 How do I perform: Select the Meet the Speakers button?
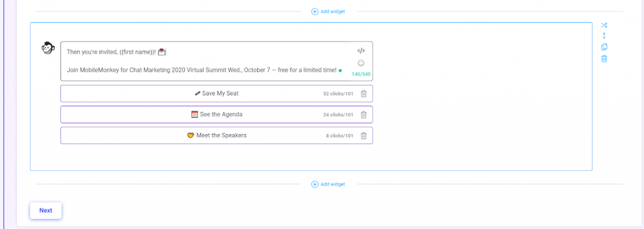tap(216, 135)
